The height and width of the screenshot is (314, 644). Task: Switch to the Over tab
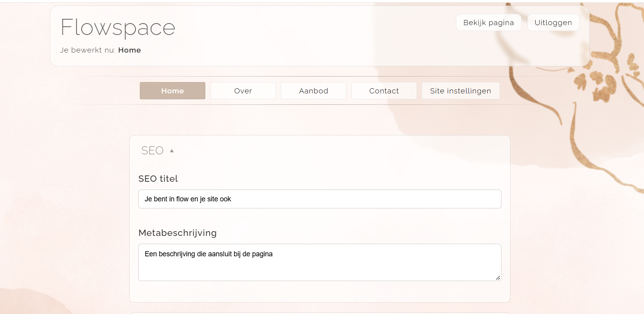[243, 91]
